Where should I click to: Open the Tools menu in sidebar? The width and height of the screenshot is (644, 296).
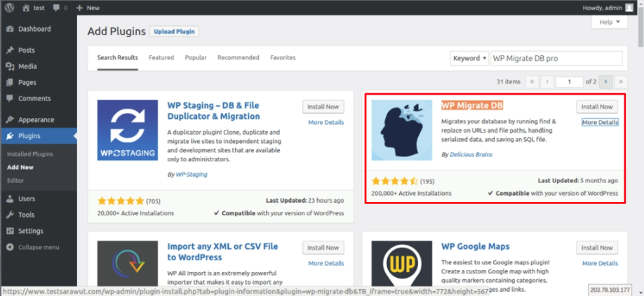(x=26, y=215)
